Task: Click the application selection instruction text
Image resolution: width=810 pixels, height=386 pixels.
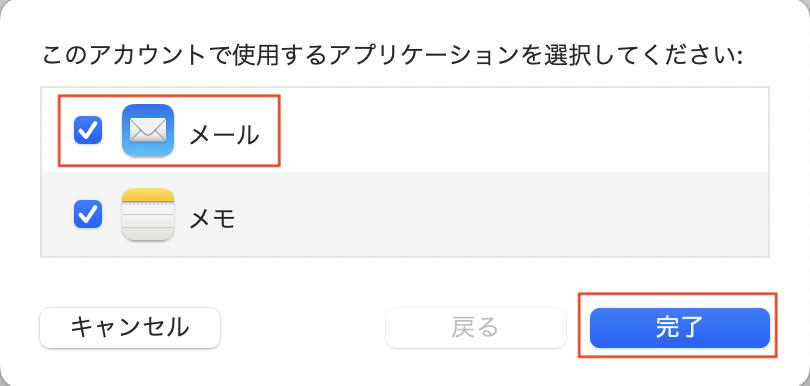Action: [x=392, y=56]
